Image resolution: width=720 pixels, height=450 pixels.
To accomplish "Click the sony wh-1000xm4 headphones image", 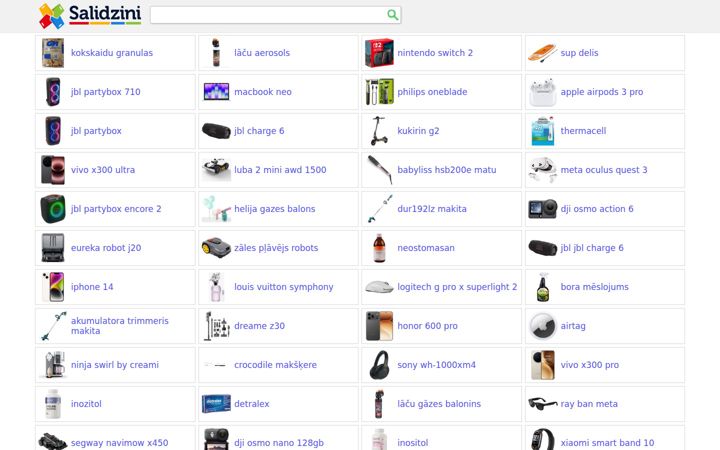I will 379,365.
